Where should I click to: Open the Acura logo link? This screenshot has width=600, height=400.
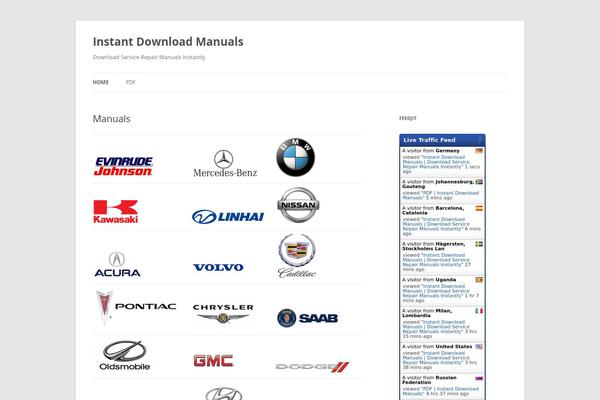(117, 264)
